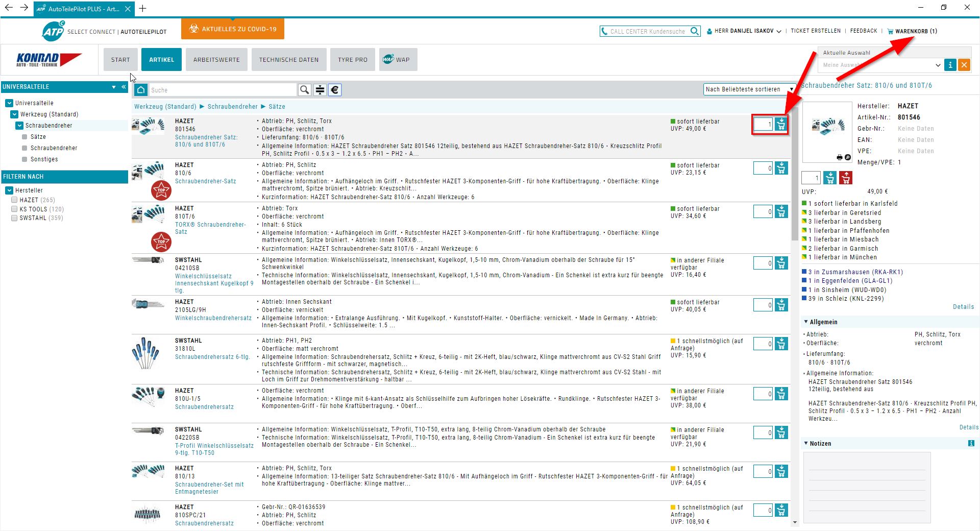980x531 pixels.
Task: Select the Schraubendreher leaf category checkbox
Action: tap(24, 148)
